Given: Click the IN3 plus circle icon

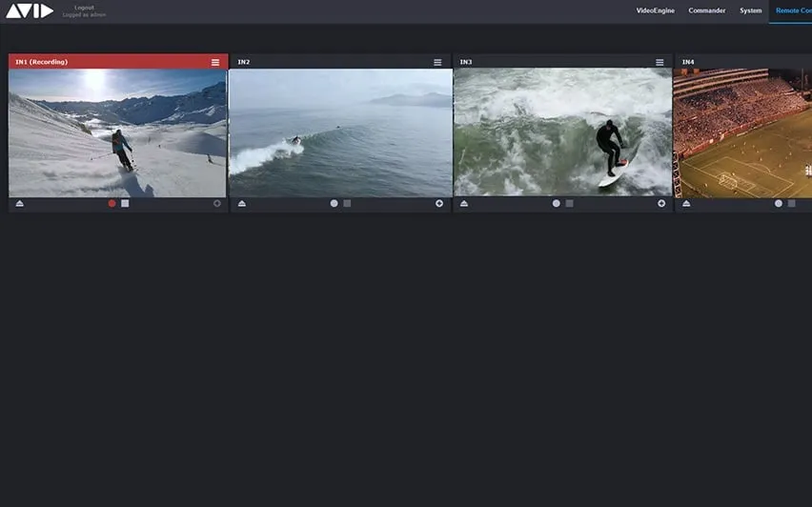Looking at the screenshot, I should 661,204.
